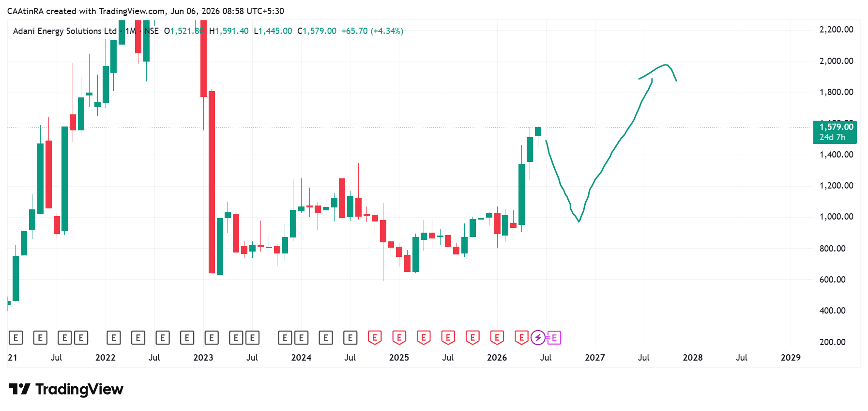Click the leftmost earnings E marker
The height and width of the screenshot is (411, 868).
pyautogui.click(x=16, y=338)
